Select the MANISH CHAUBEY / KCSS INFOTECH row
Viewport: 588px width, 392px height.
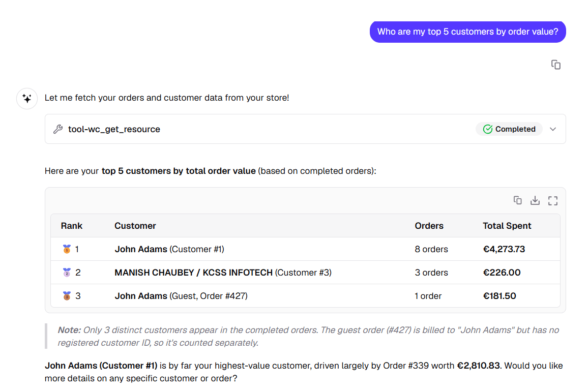click(x=305, y=273)
